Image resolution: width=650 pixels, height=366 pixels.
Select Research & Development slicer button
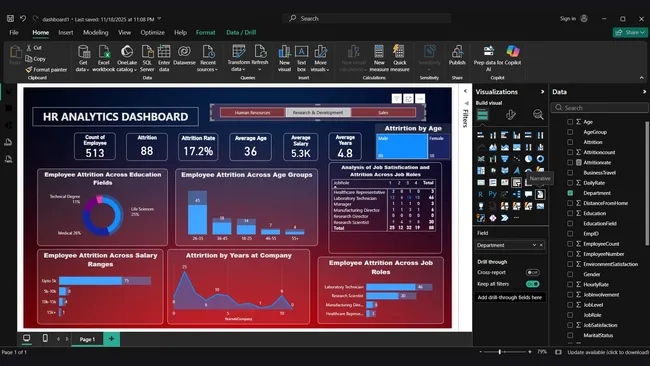tap(318, 112)
